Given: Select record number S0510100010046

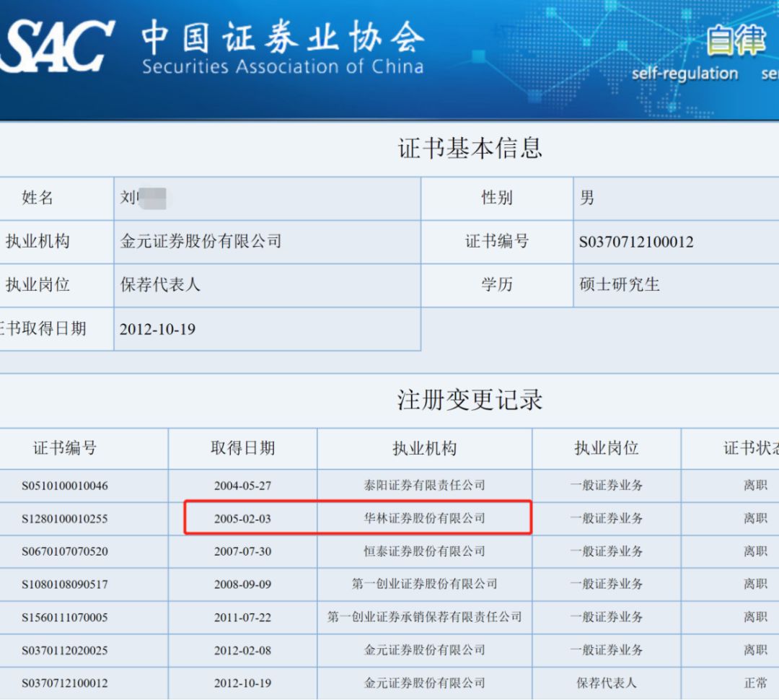Looking at the screenshot, I should [65, 486].
